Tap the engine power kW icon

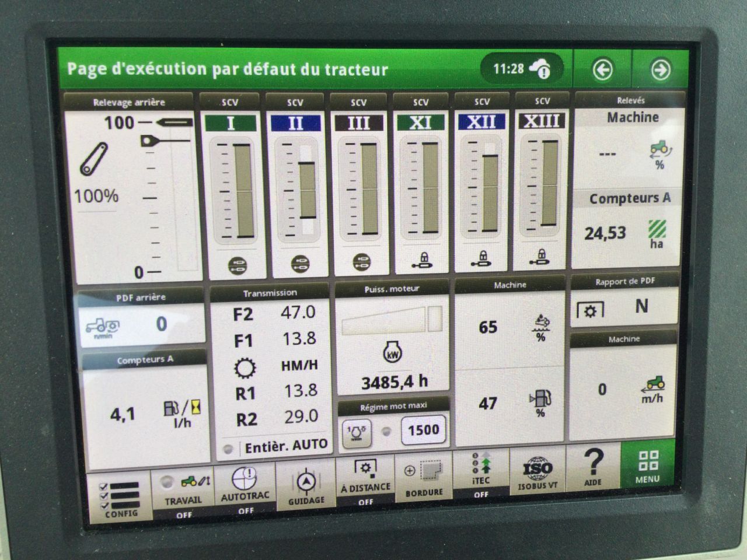[392, 353]
